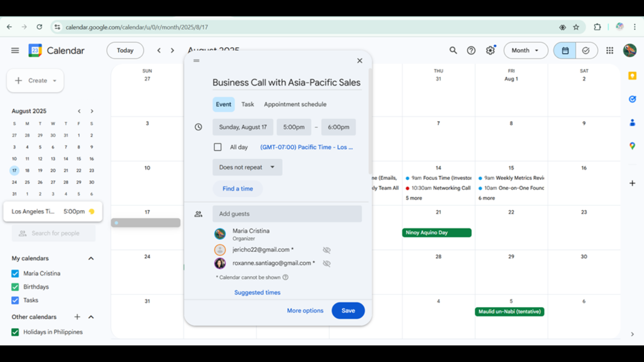Bookmark this page with the star icon
The image size is (644, 362).
click(576, 27)
